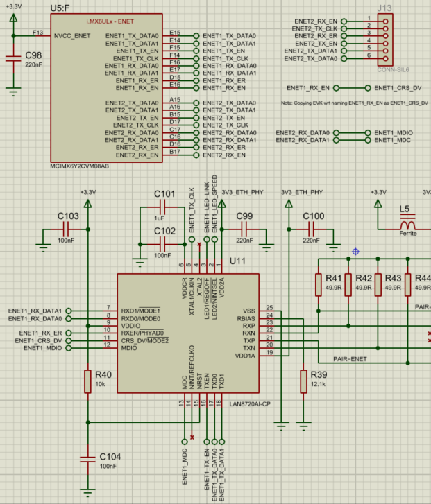
Task: Click the CONN-SIL6 value text
Action: 393,70
